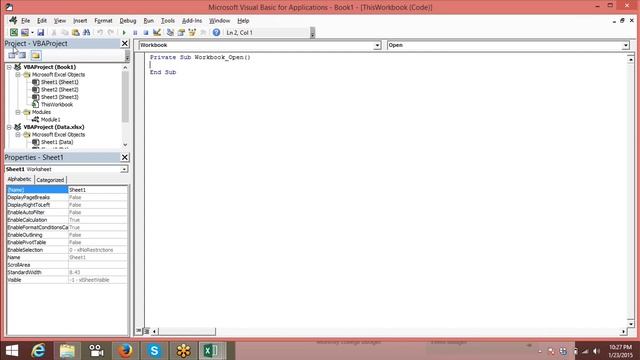Toggle Folders button in Project panel
The image size is (640, 360).
click(36, 55)
